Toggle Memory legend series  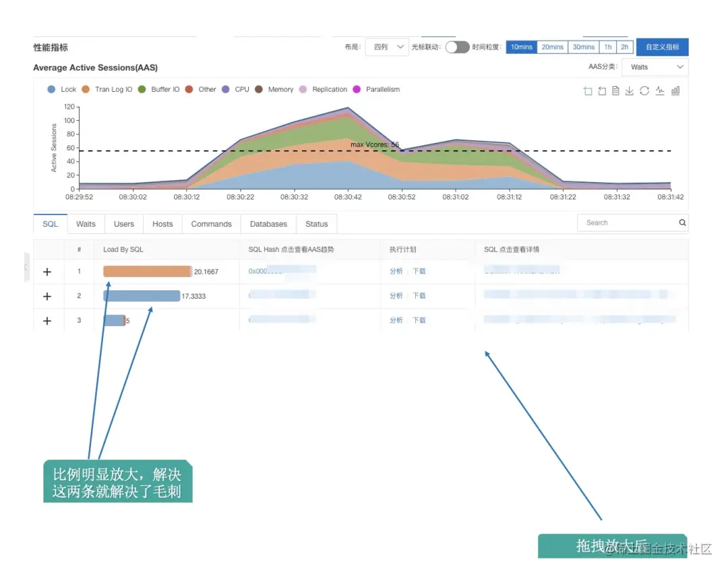pos(274,89)
